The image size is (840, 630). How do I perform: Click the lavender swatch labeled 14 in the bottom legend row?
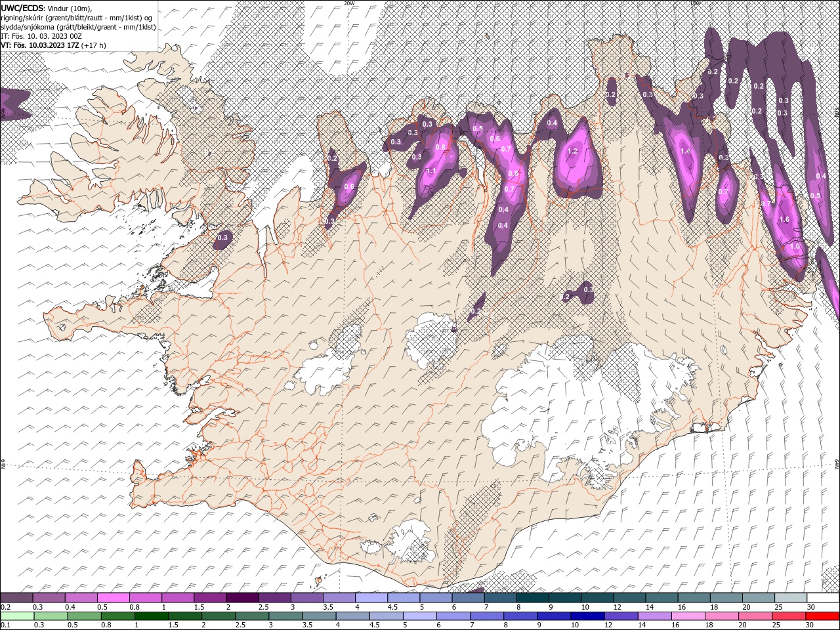coord(654,616)
